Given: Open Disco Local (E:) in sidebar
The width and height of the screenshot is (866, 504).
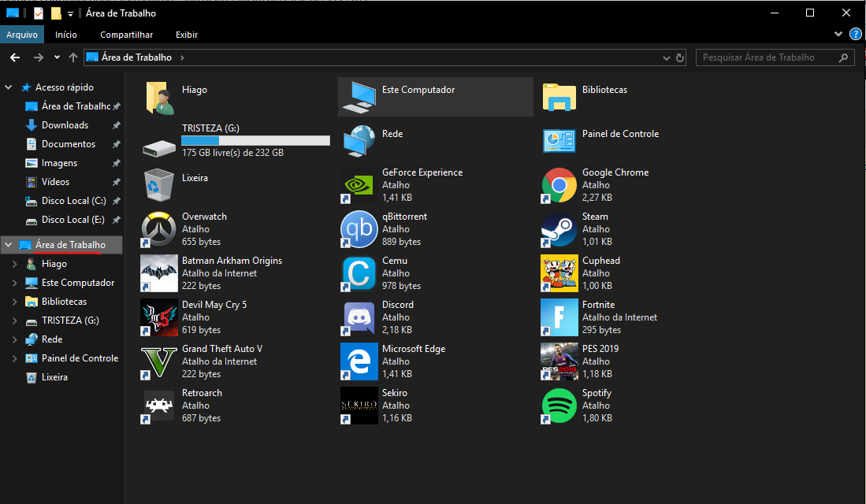Looking at the screenshot, I should pyautogui.click(x=73, y=220).
